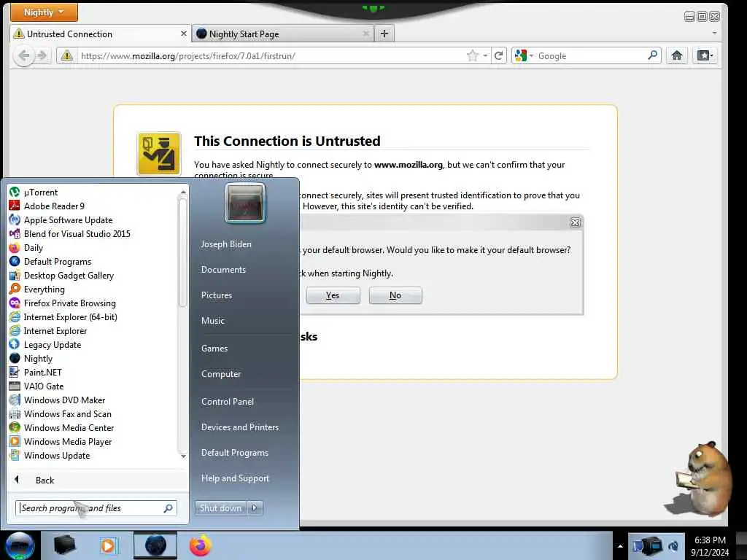Open Devices and Printers

[239, 427]
